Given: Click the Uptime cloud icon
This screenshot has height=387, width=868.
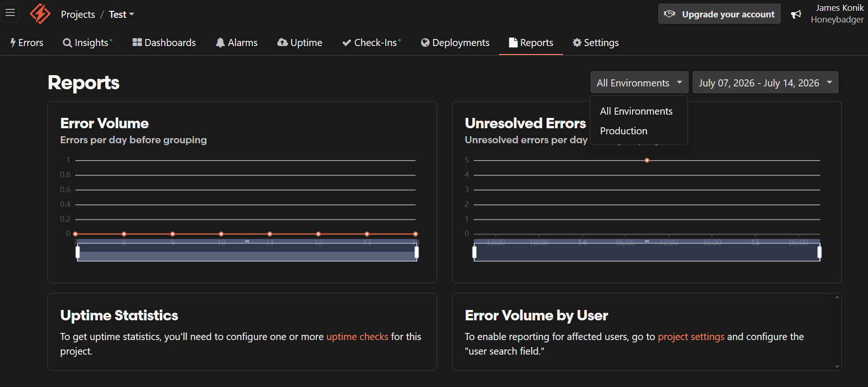Looking at the screenshot, I should point(282,42).
